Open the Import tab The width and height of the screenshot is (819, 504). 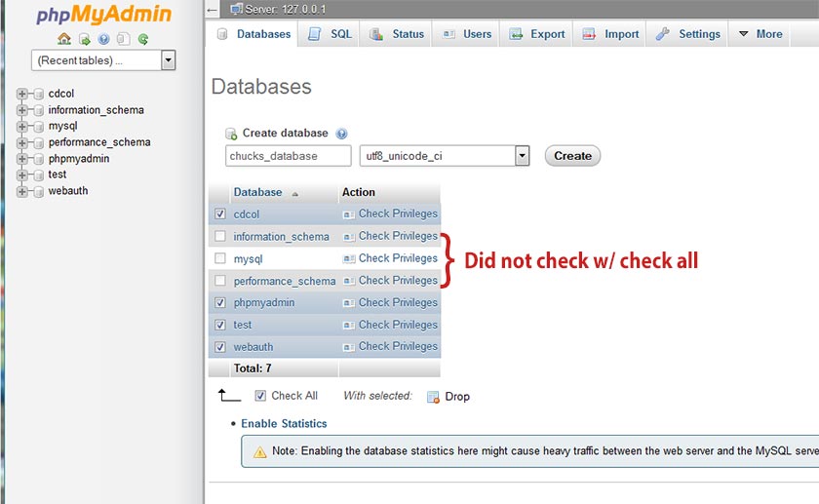coord(610,34)
